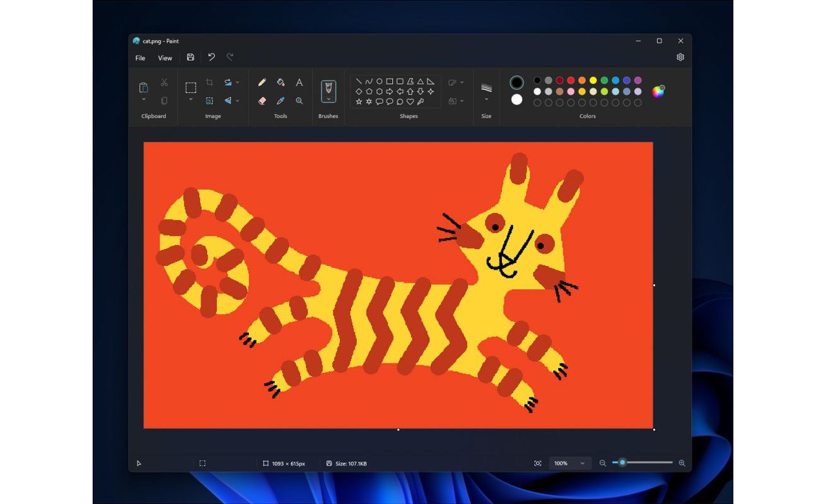Click the Fit to window button
Image resolution: width=826 pixels, height=504 pixels.
point(538,463)
